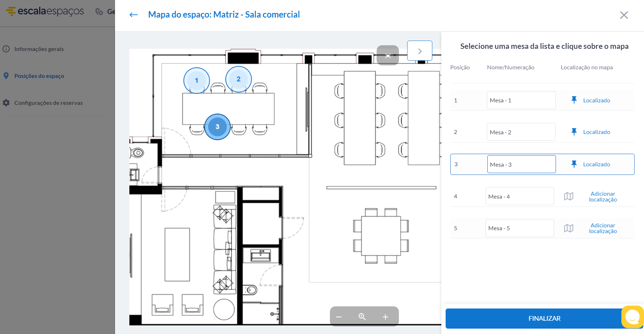Click the plus icon to zoom into the map
Screen dimensions: 644x334
(x=385, y=317)
